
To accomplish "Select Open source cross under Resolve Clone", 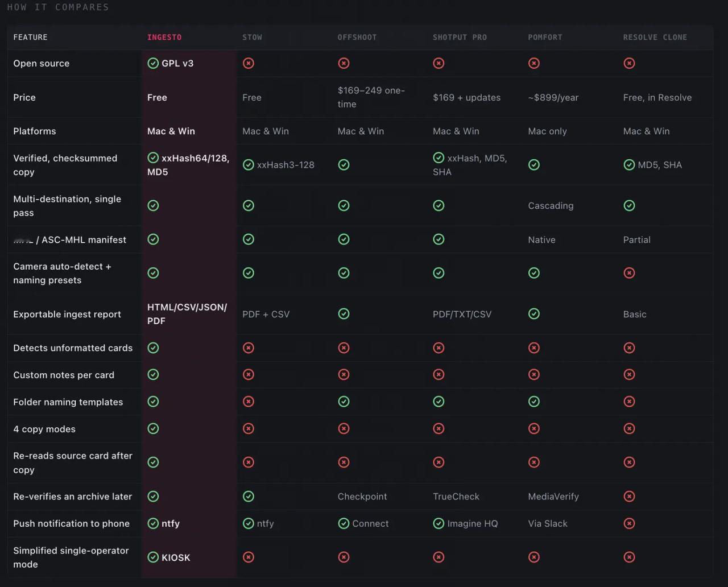I will click(629, 63).
